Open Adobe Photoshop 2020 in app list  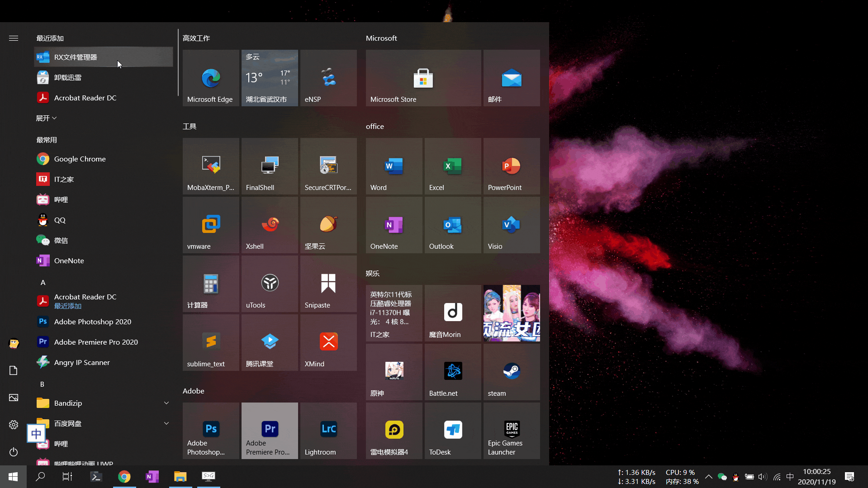[103, 322]
